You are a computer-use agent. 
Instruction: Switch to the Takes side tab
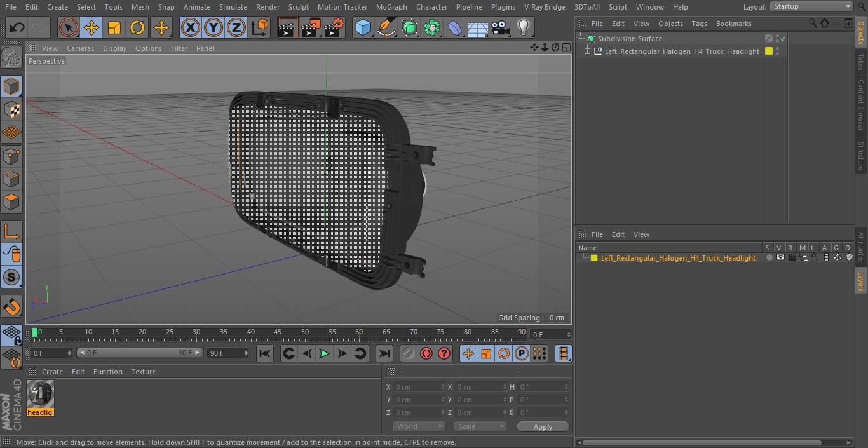(861, 62)
